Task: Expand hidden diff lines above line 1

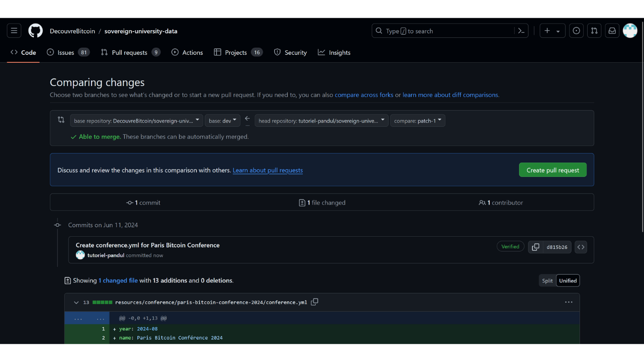Action: tap(87, 318)
